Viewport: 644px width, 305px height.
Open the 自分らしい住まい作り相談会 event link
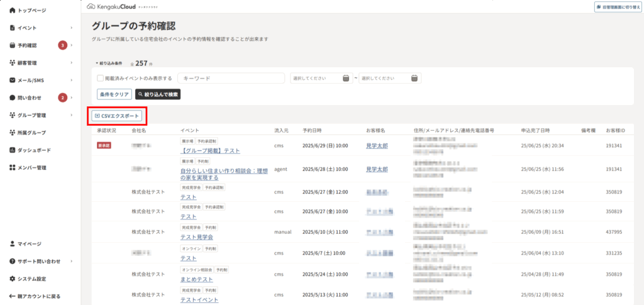point(224,170)
